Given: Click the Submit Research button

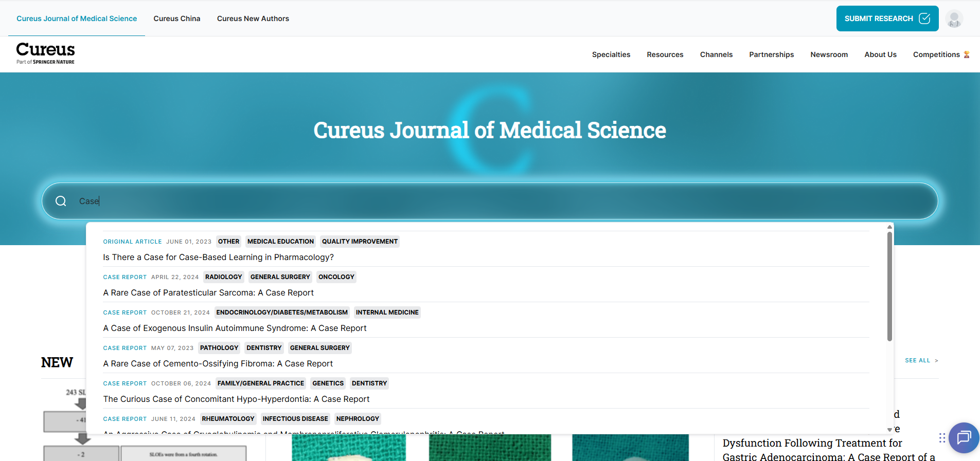Looking at the screenshot, I should click(x=887, y=19).
